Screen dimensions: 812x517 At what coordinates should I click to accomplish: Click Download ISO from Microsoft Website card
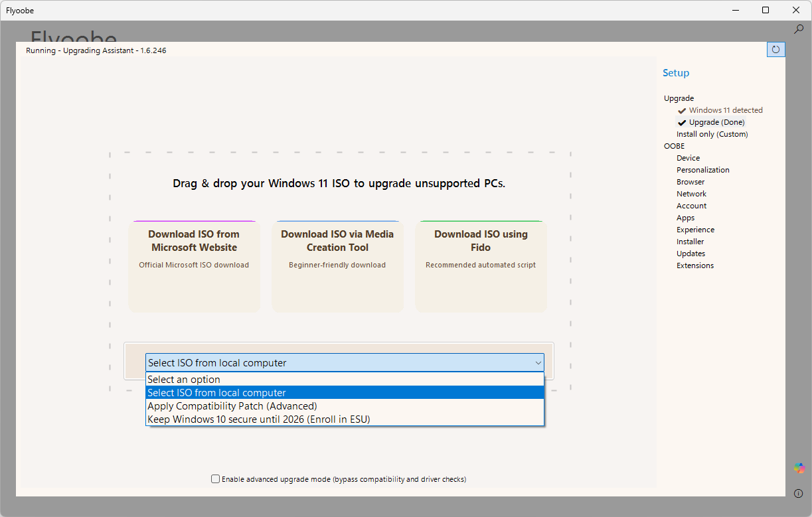pyautogui.click(x=194, y=266)
